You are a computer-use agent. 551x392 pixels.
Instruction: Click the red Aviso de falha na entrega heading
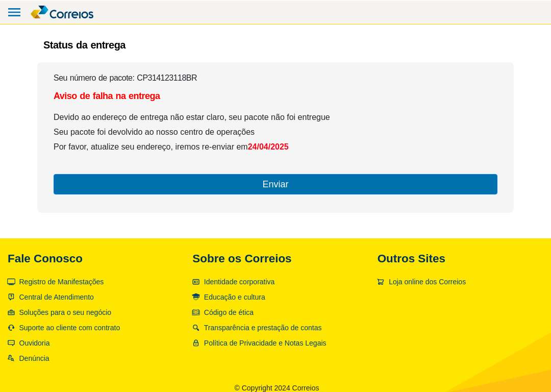coord(107,96)
